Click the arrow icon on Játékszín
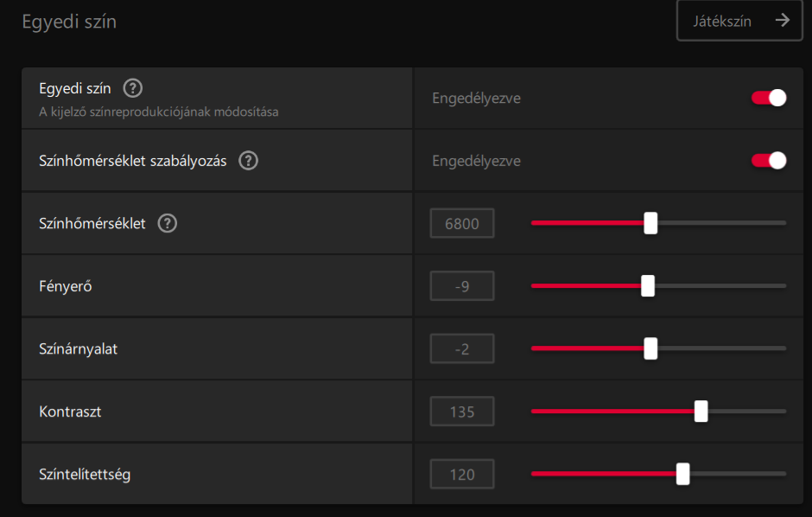 coord(783,21)
